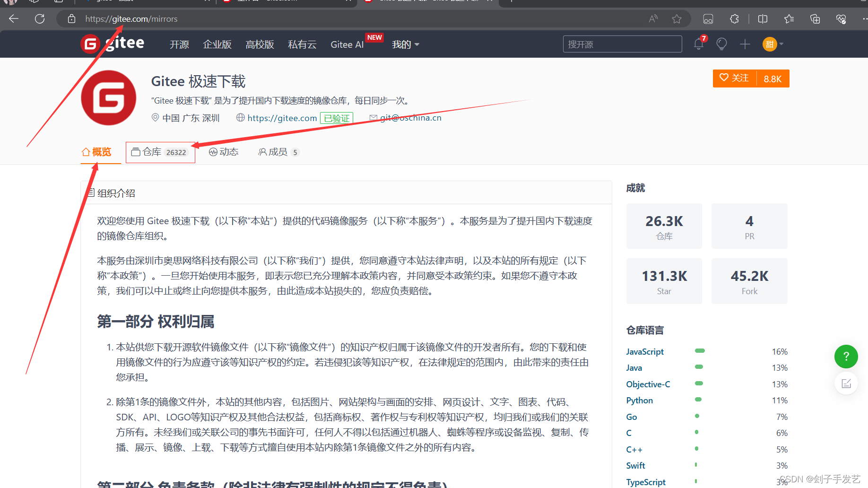Click the Python 11% percentage value
The height and width of the screenshot is (488, 868).
click(780, 401)
